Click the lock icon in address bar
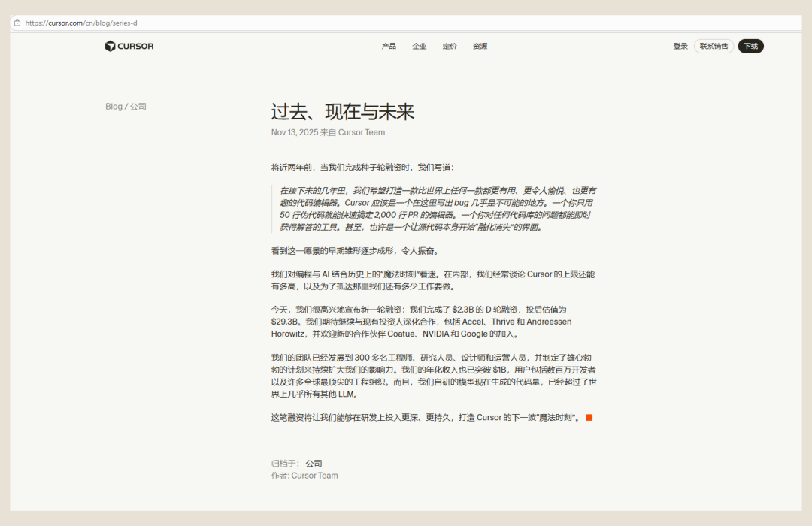812x526 pixels. [17, 23]
